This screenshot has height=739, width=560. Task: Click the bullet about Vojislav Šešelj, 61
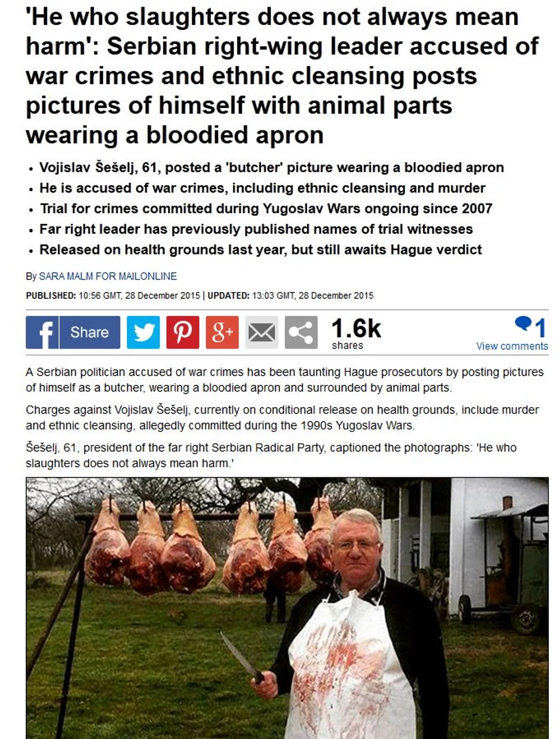click(272, 167)
